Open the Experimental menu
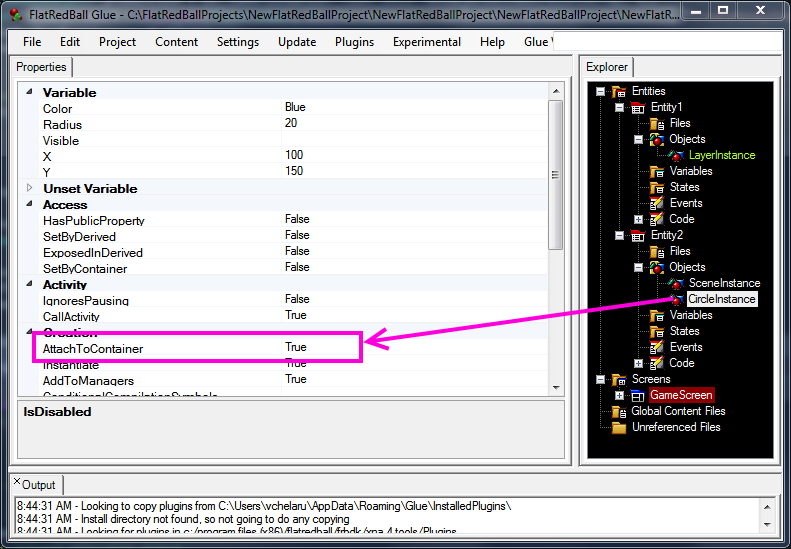The image size is (791, 549). [426, 42]
